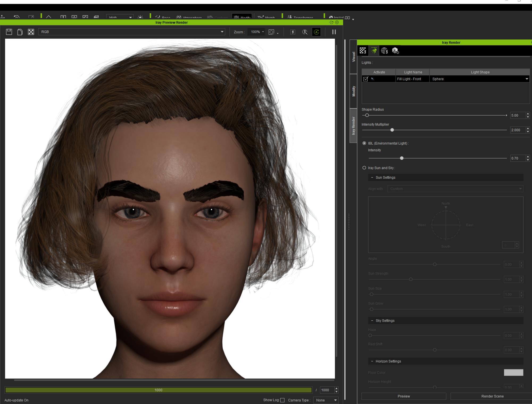The width and height of the screenshot is (532, 404).
Task: Open the globe environment tab icon
Action: [x=384, y=51]
